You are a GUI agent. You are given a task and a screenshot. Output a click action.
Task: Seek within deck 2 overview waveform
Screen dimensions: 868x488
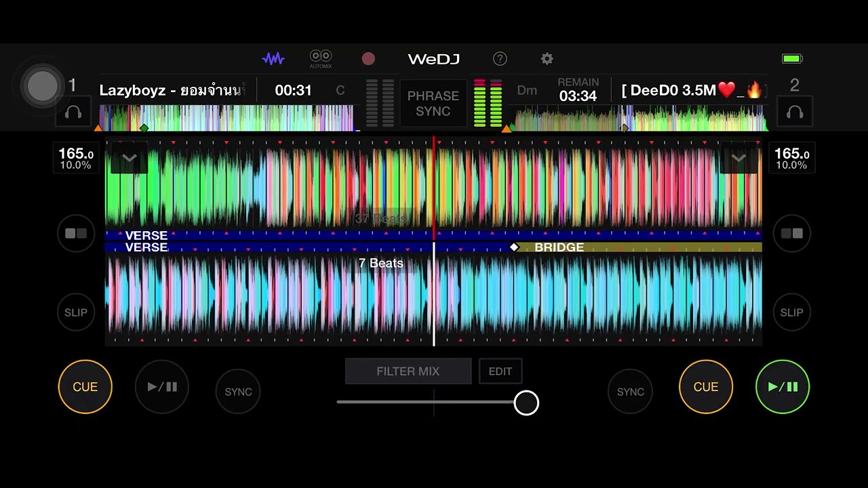click(639, 117)
